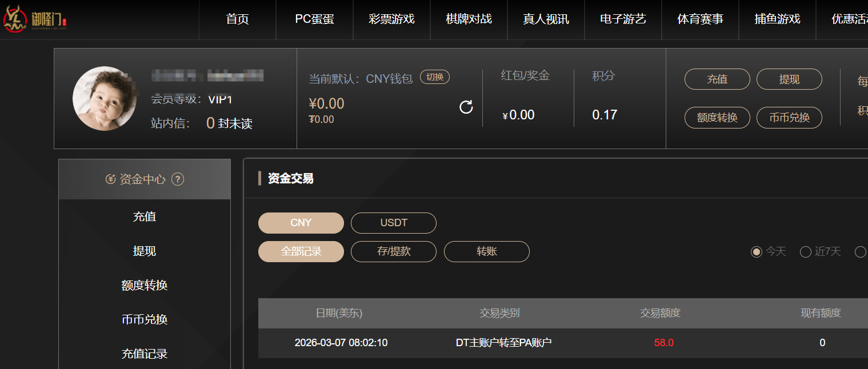This screenshot has width=868, height=369.
Task: Show the 转账 transfer records
Action: [487, 251]
